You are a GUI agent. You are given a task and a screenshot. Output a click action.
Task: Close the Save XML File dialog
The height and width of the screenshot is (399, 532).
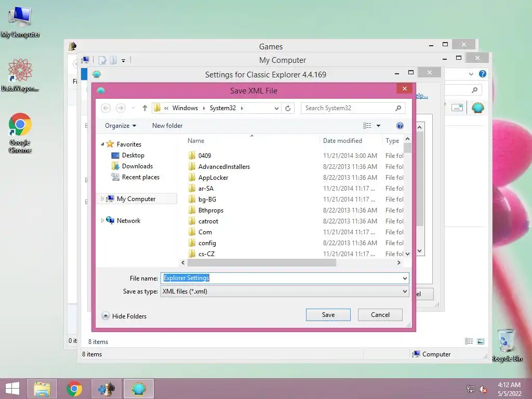tap(404, 88)
